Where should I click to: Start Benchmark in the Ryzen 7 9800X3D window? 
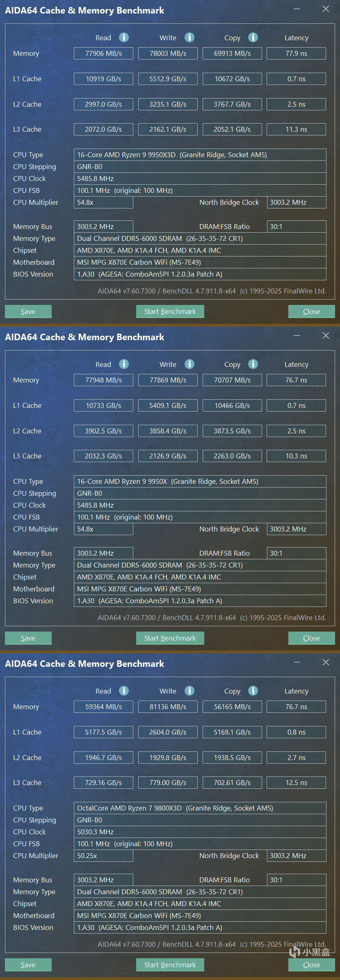point(170,965)
